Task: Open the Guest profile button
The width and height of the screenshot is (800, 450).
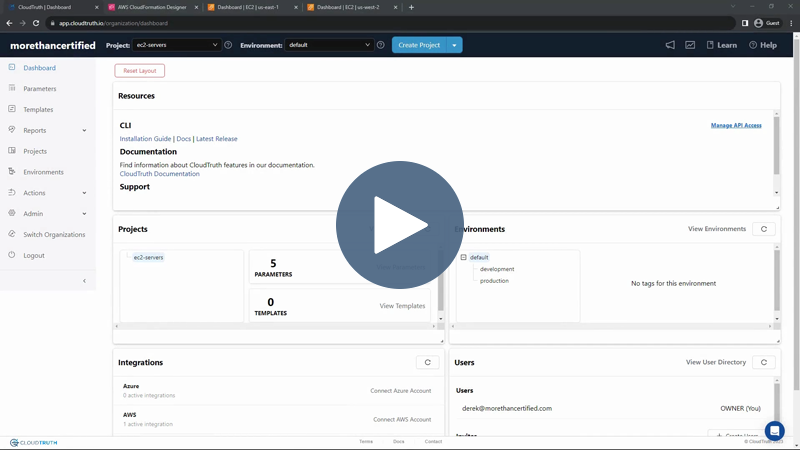Action: pyautogui.click(x=767, y=23)
